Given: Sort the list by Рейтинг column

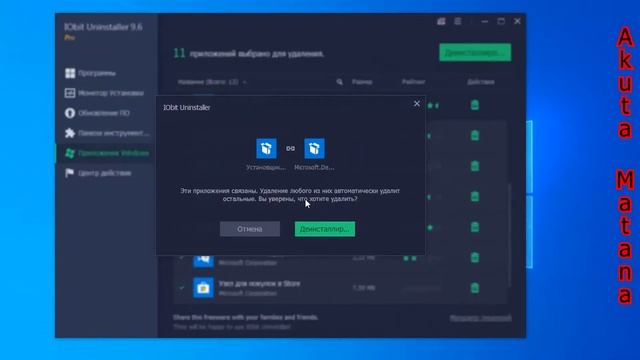Looking at the screenshot, I should click(x=413, y=82).
